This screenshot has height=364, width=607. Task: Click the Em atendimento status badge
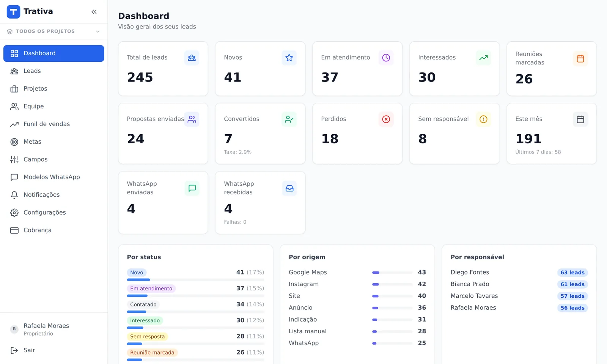151,289
